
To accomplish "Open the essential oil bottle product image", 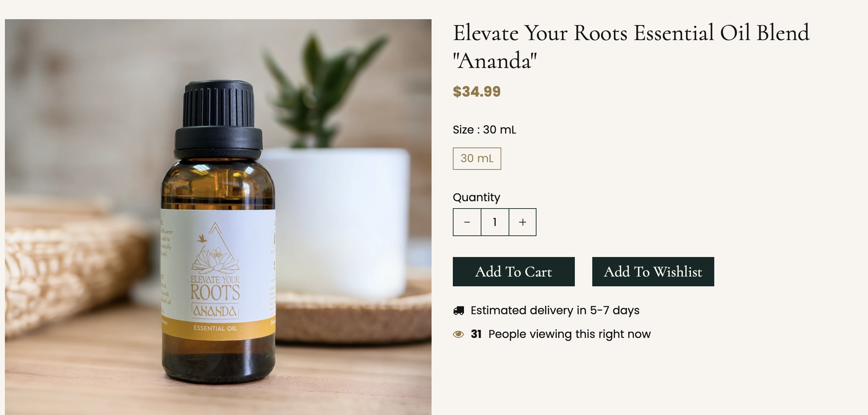I will 218,217.
